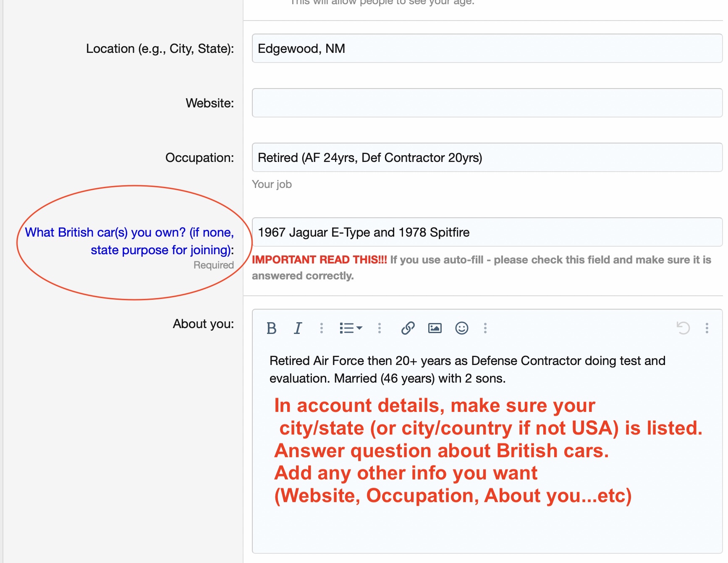
Task: Expand more options after the list button
Action: coord(380,328)
